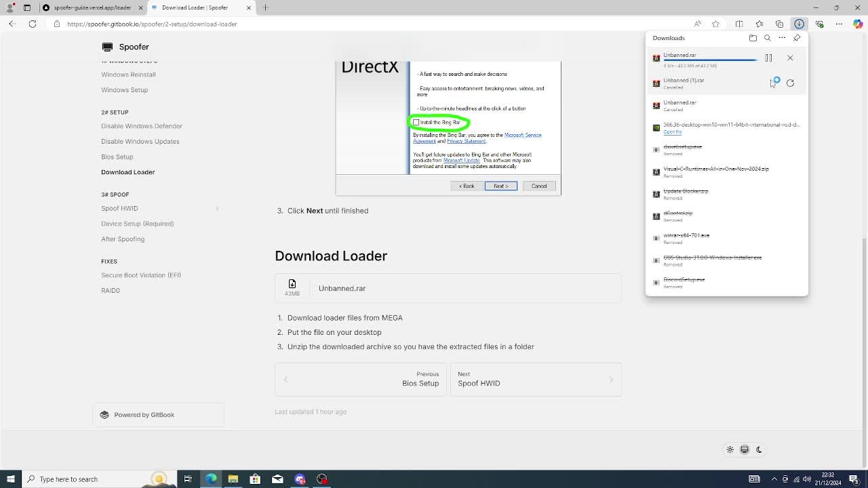Search downloads using the magnifier icon
Image resolution: width=868 pixels, height=488 pixels.
click(x=767, y=38)
